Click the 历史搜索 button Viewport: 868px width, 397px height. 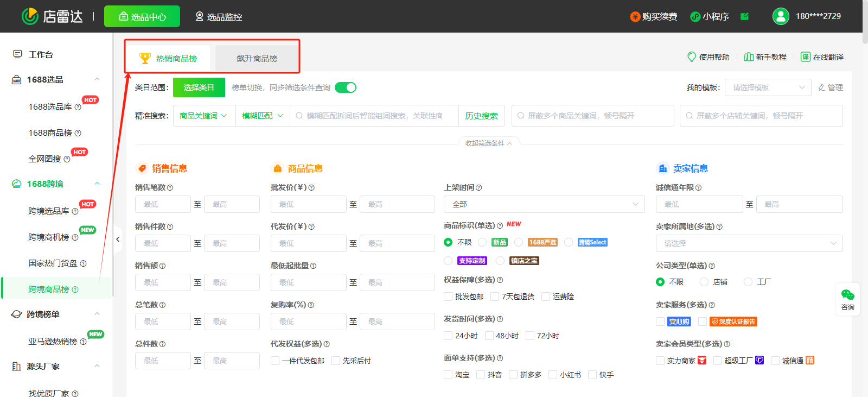click(482, 116)
